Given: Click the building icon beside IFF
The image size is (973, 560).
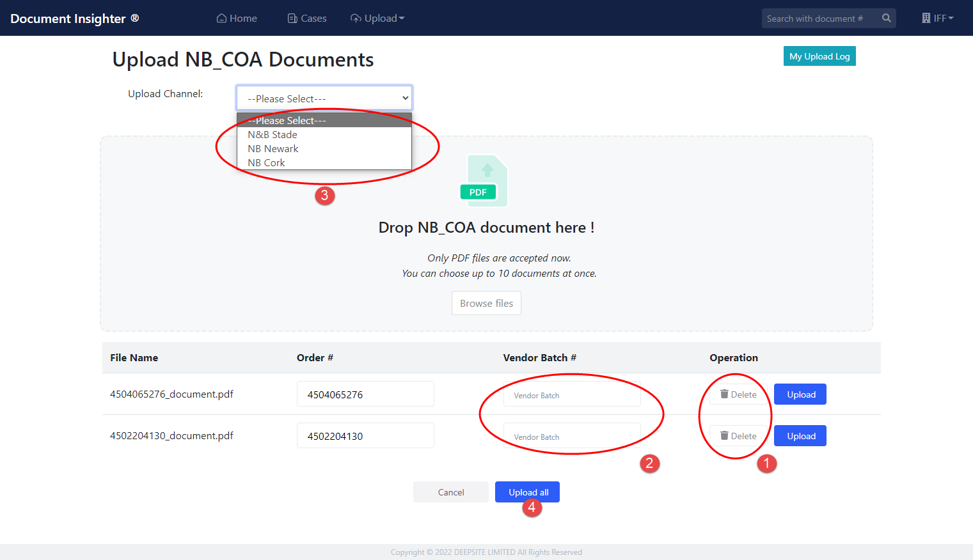Looking at the screenshot, I should tap(926, 18).
